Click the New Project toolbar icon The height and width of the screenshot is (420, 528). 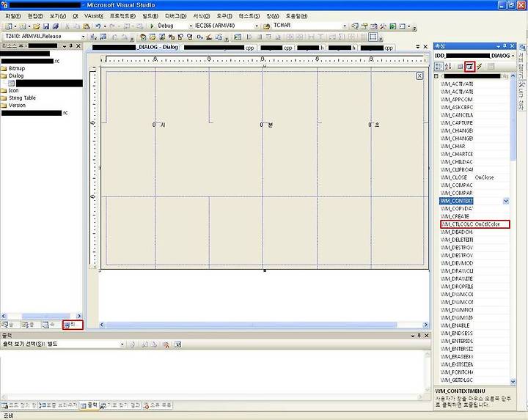[9, 26]
